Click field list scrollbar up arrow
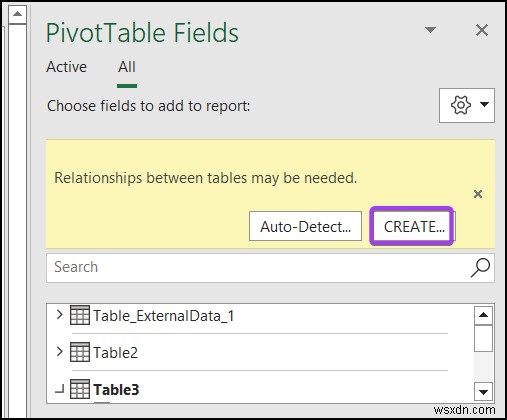Viewport: 507px width, 420px height. coord(483,315)
